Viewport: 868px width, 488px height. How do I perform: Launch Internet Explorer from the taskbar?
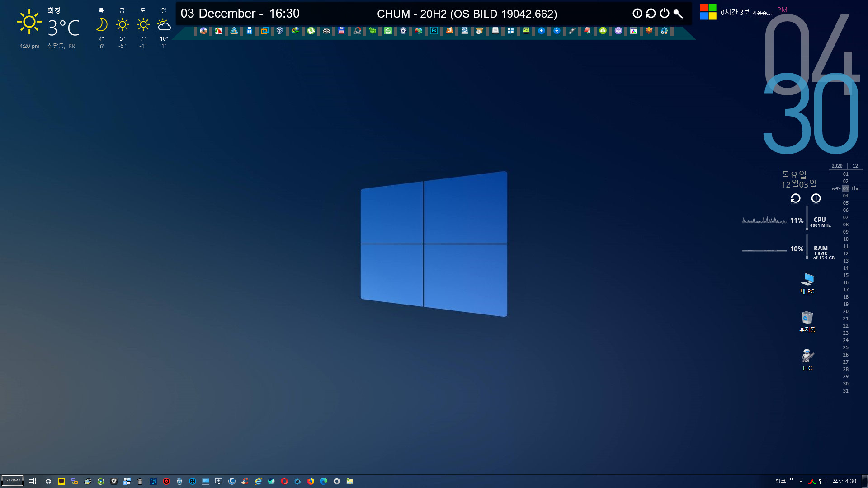[258, 481]
